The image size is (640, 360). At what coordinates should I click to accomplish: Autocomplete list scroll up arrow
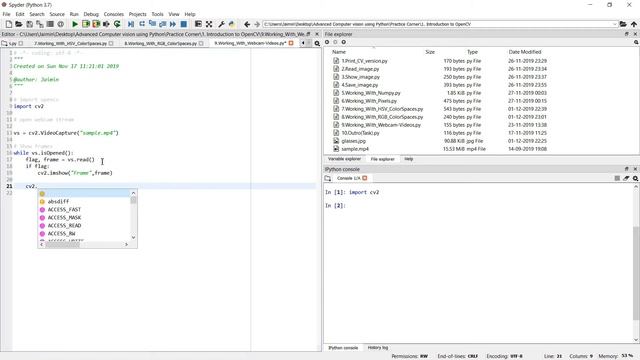coord(133,193)
